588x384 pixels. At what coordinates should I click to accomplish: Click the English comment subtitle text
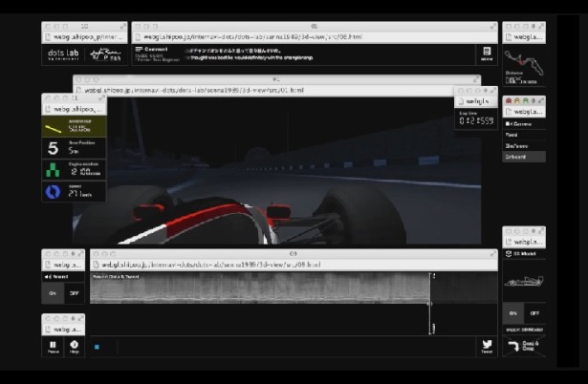tap(250, 57)
